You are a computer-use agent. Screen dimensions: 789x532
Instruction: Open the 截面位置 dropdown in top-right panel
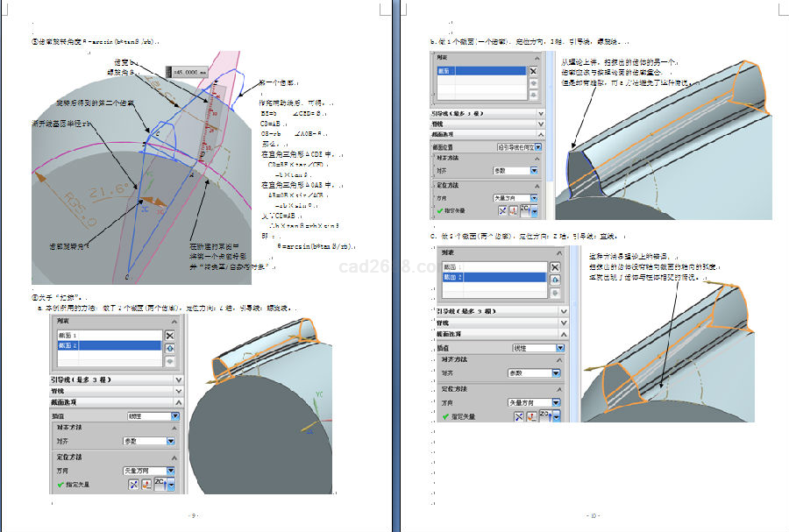pos(537,146)
